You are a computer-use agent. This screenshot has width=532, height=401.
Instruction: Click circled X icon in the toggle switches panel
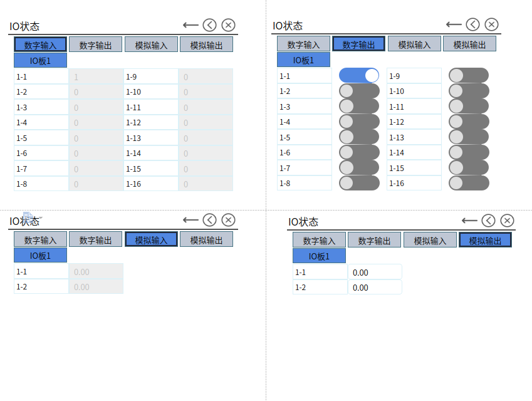click(492, 24)
